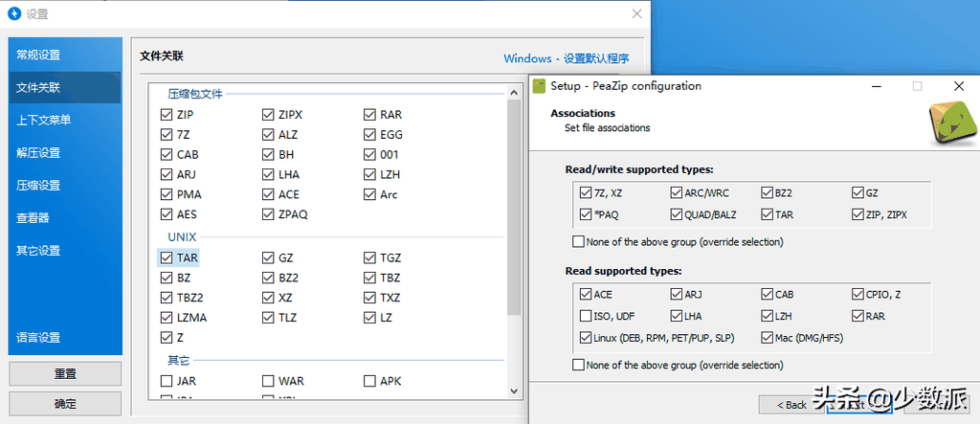This screenshot has height=424, width=980.
Task: Close the PeaZip configuration dialog
Action: coord(959,86)
